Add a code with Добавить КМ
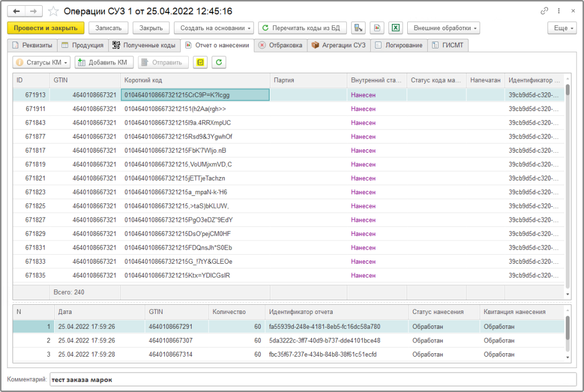Screen dimensions: 584x392 [x=104, y=62]
